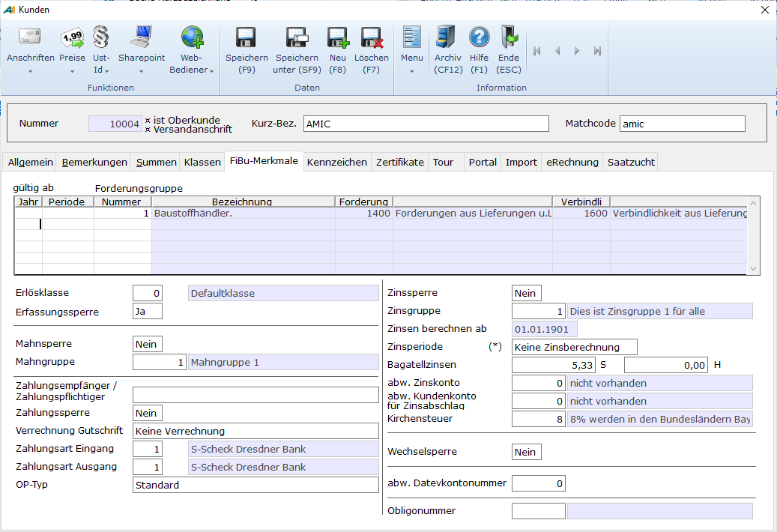Open the Portal tab
This screenshot has width=777, height=532.
(x=483, y=163)
